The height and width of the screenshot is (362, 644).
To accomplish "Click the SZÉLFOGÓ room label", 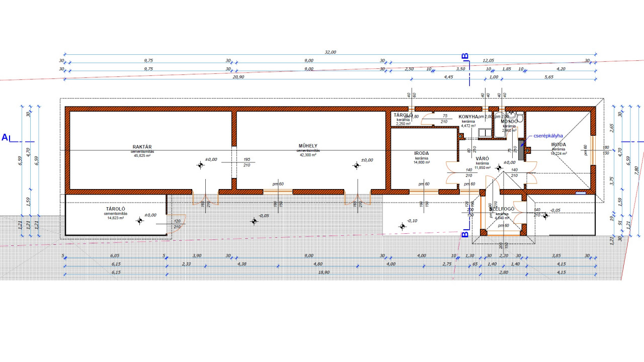I will (502, 209).
